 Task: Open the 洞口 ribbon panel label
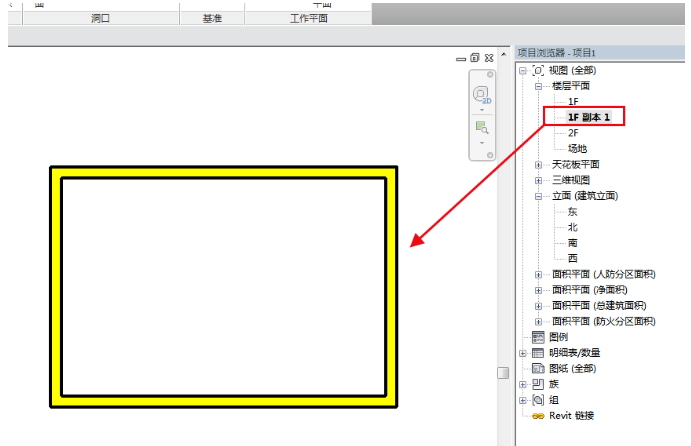coord(100,19)
